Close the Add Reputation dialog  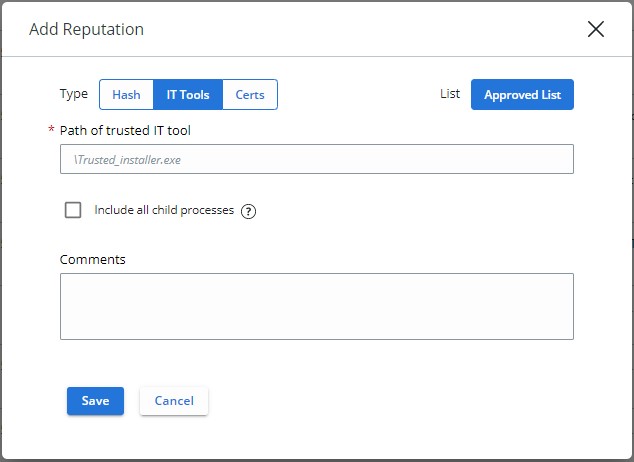[596, 29]
